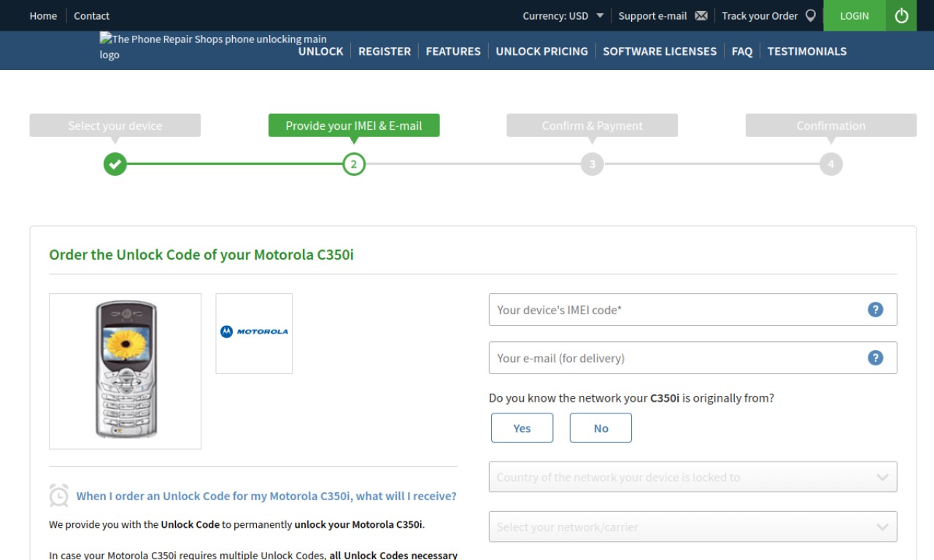Click the Support e-mail envelope icon

pyautogui.click(x=701, y=15)
